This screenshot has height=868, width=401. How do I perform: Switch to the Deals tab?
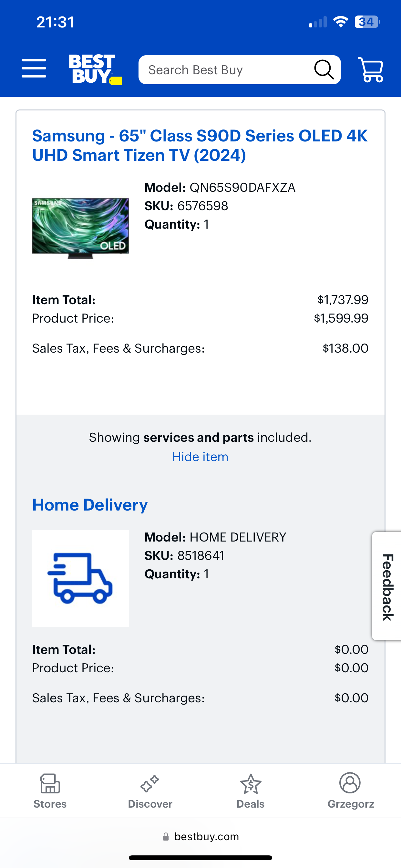tap(250, 790)
